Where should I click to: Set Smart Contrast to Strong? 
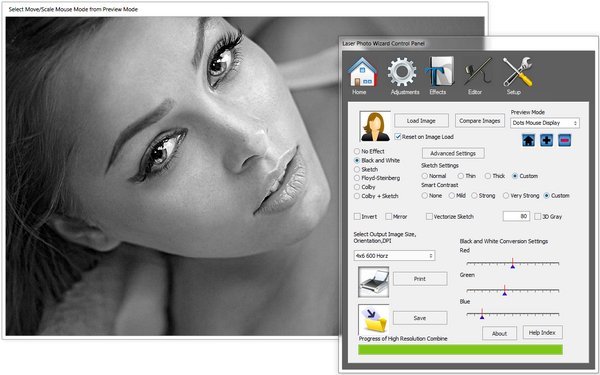tap(483, 196)
